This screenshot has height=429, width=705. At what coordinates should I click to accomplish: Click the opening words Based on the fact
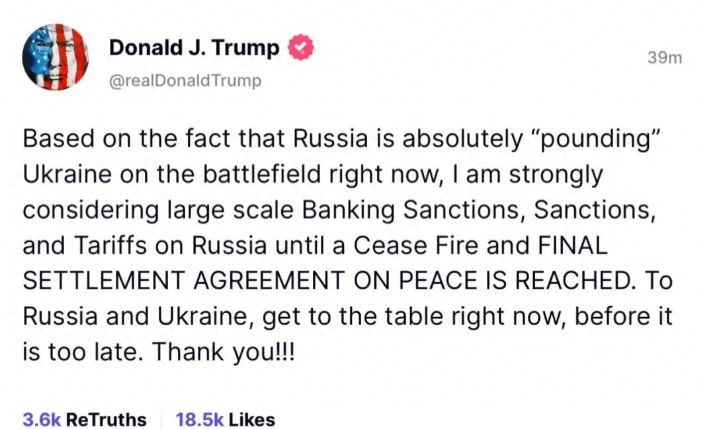point(127,139)
